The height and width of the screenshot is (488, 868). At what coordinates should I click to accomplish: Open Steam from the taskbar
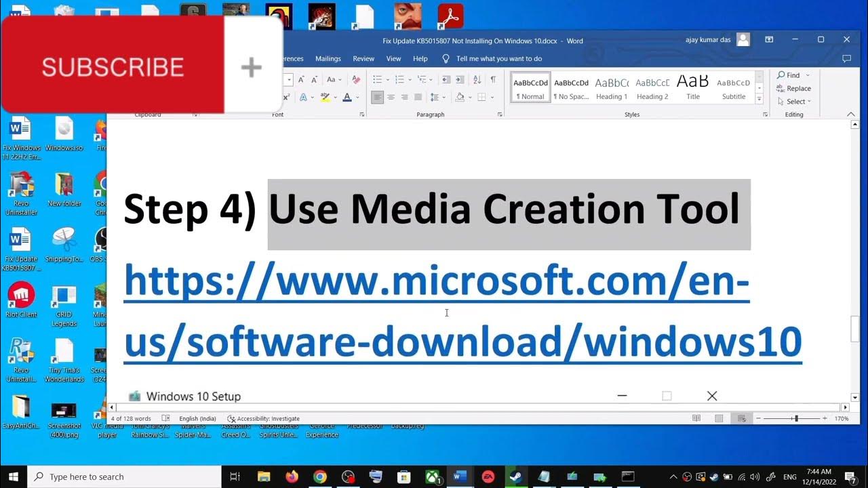pyautogui.click(x=516, y=476)
